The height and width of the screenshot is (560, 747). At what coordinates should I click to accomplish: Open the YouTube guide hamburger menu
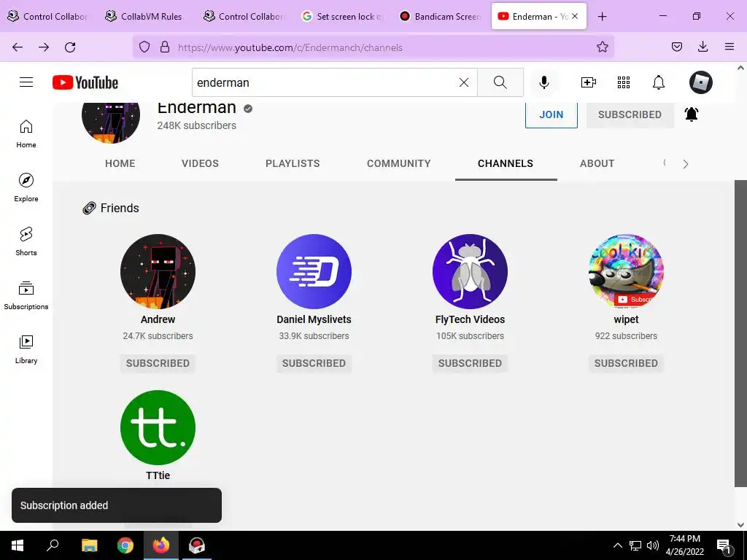(26, 82)
